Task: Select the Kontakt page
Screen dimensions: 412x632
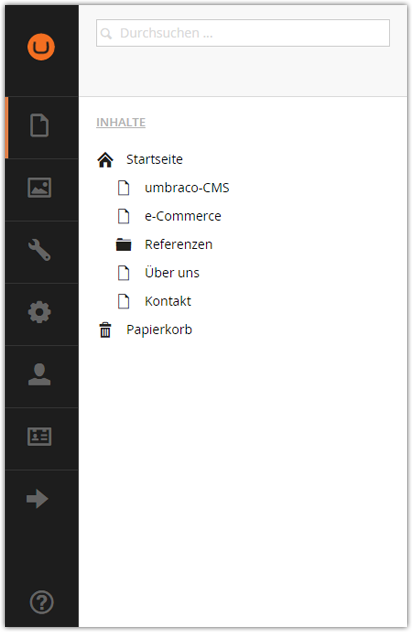Action: point(168,301)
